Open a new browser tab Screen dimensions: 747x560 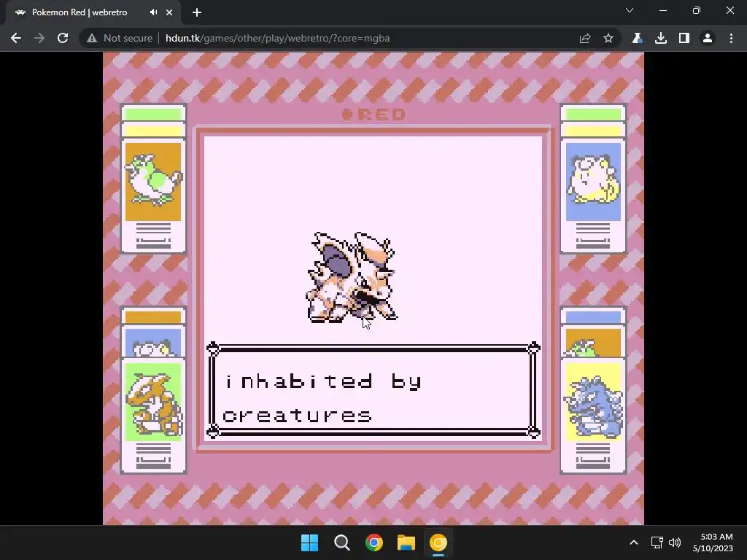click(x=197, y=12)
